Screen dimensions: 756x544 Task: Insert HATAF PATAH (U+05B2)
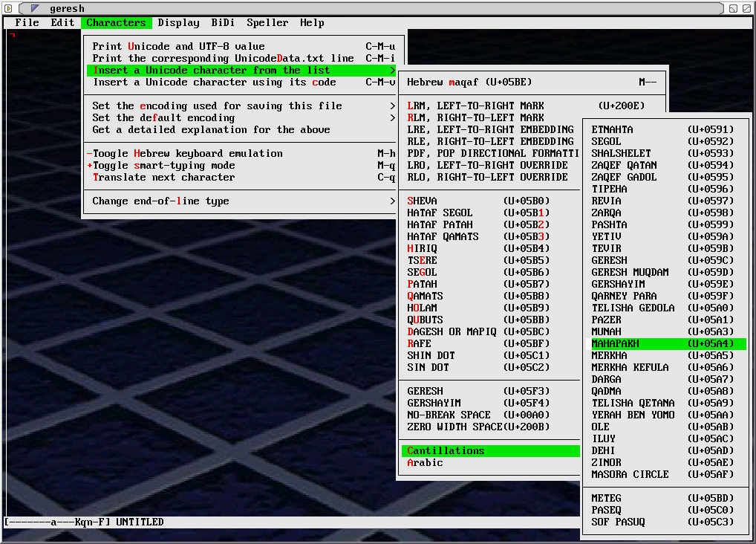pos(491,225)
